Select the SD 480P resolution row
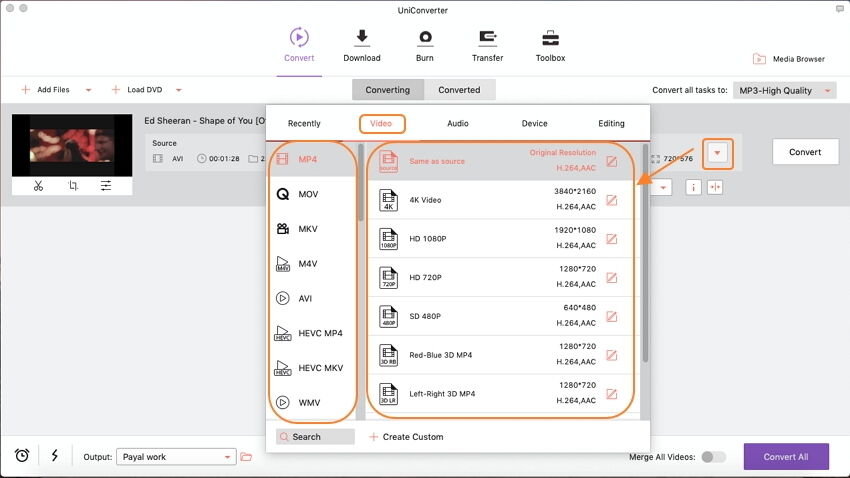The image size is (850, 478). [x=500, y=316]
